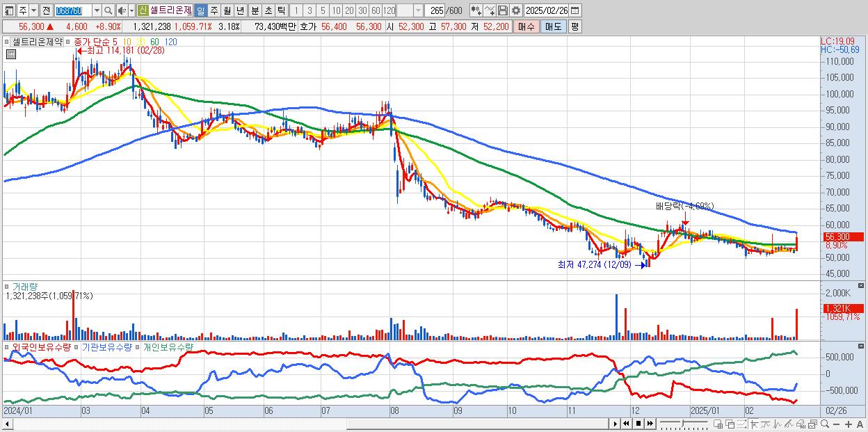Screen dimensions: 868x432
Task: Click the 셀트리온제약 chart legend label
Action: (38, 42)
